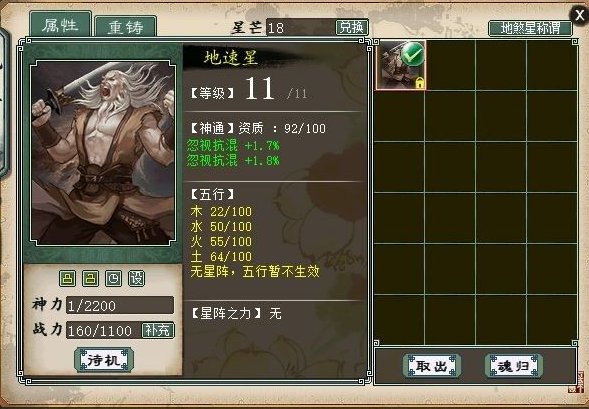589x409 pixels.
Task: Click the 补充 refill button
Action: tap(158, 331)
